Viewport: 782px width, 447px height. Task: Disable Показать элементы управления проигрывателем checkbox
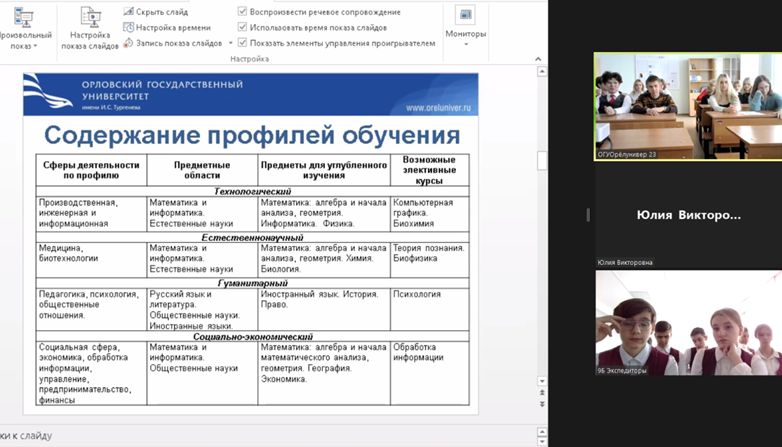pos(243,43)
